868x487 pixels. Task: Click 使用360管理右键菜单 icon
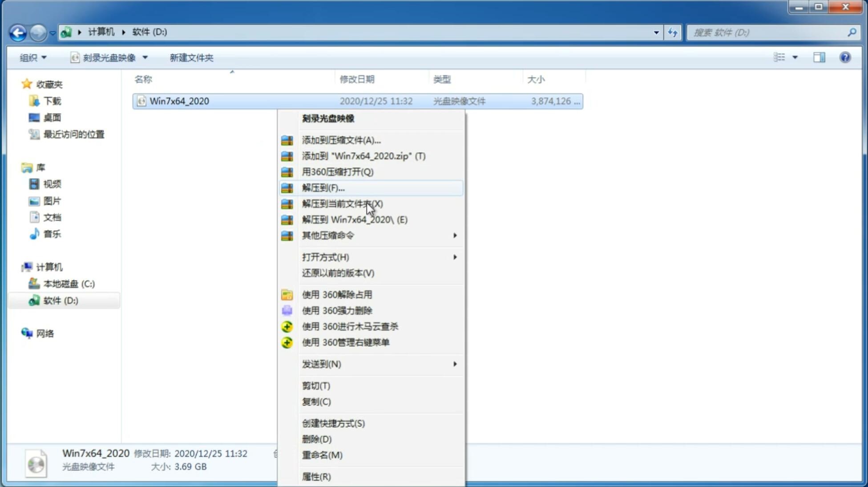(287, 342)
